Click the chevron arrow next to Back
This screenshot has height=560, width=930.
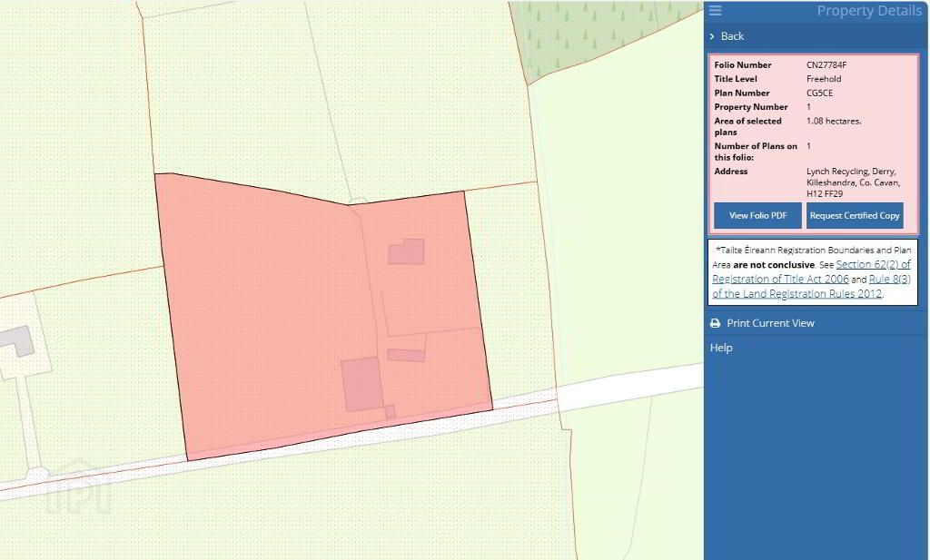click(x=712, y=36)
